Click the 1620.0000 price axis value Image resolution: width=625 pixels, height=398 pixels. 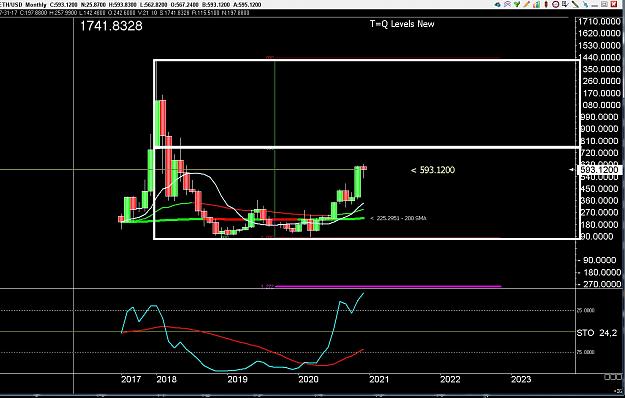(x=599, y=33)
